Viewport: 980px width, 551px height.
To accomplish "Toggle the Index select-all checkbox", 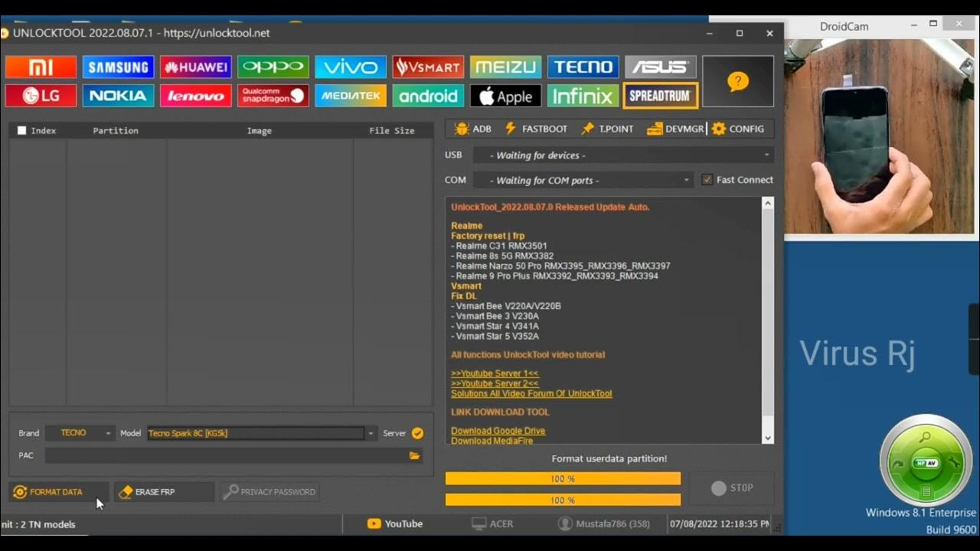I will pyautogui.click(x=21, y=131).
